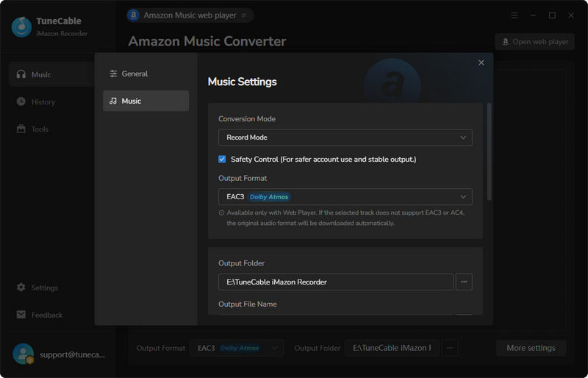The width and height of the screenshot is (588, 378).
Task: Close the Music Settings dialog
Action: click(x=481, y=63)
